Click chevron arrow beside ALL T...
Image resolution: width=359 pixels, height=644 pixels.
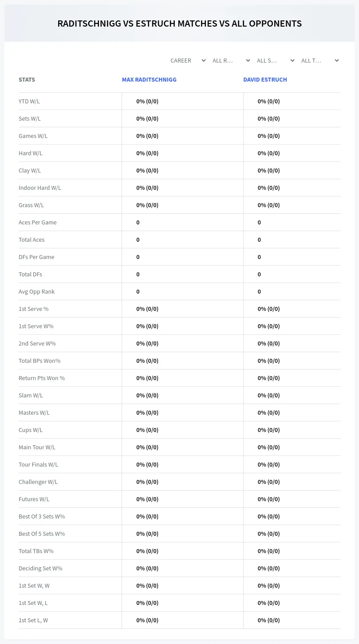tap(337, 60)
